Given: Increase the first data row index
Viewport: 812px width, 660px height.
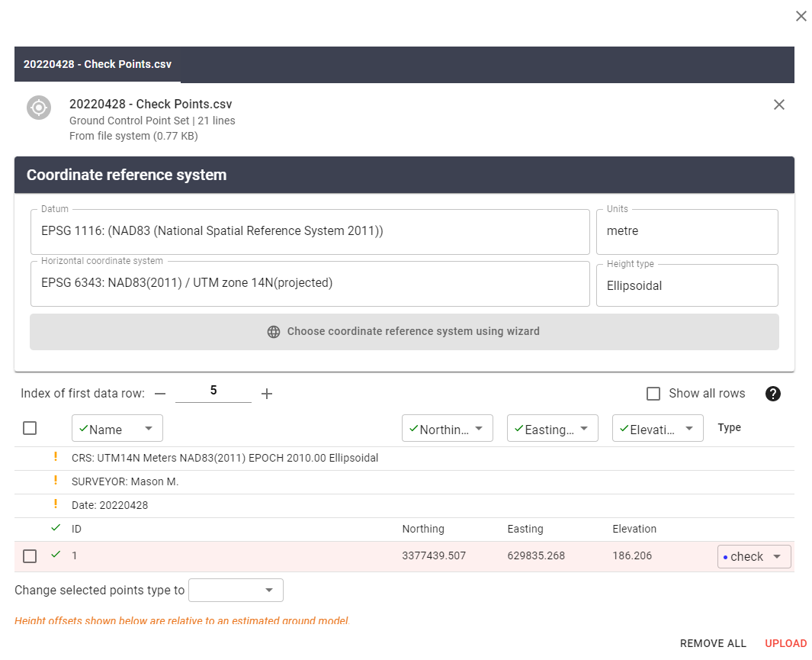Looking at the screenshot, I should tap(267, 394).
